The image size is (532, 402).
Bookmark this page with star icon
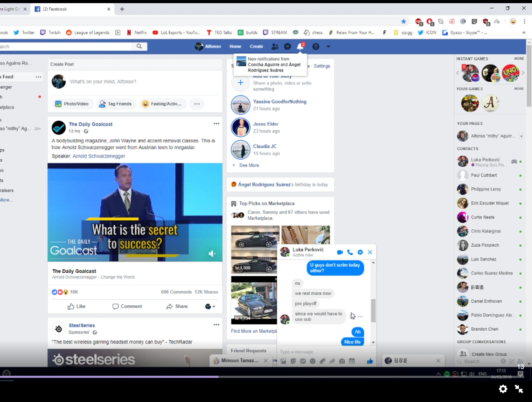point(403,22)
